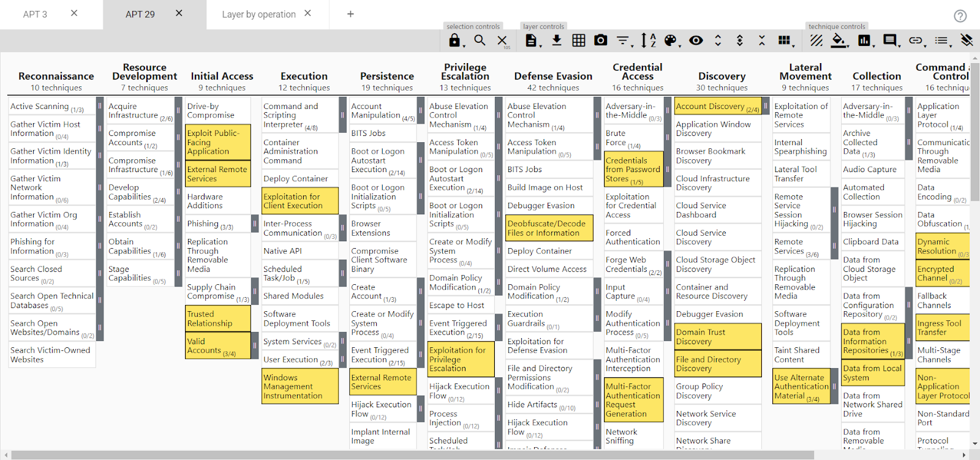This screenshot has width=980, height=460.
Task: Add a comment to selected technique
Action: coord(890,40)
